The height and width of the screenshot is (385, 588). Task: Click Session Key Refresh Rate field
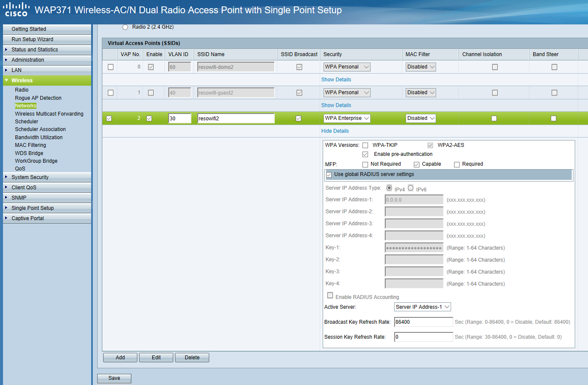click(424, 337)
